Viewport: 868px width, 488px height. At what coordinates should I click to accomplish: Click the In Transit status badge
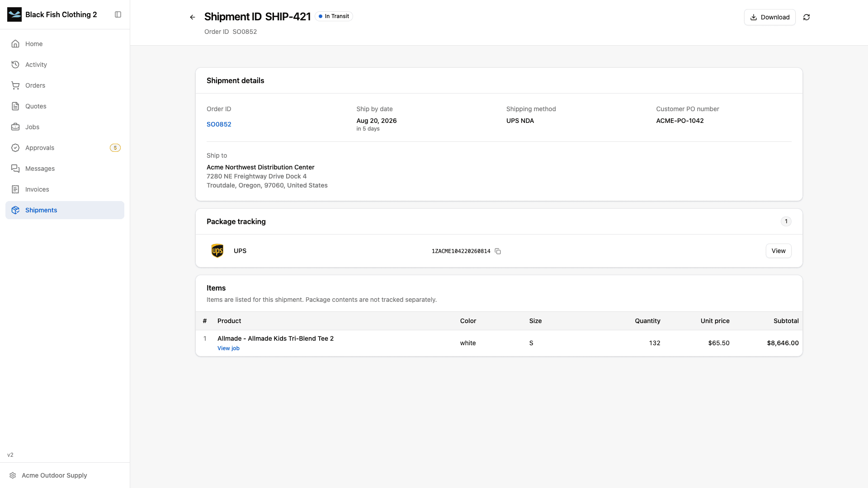pos(334,16)
